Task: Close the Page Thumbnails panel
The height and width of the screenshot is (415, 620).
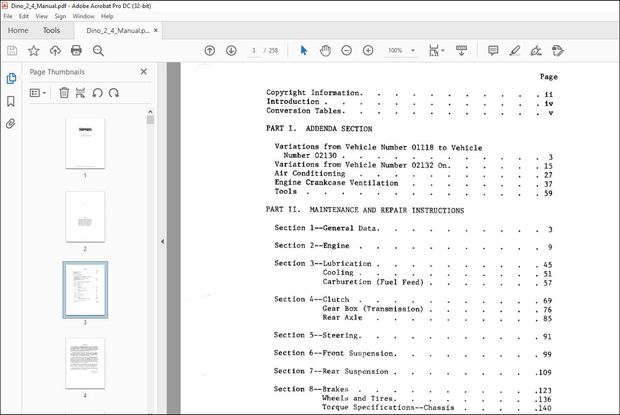Action: pos(144,72)
